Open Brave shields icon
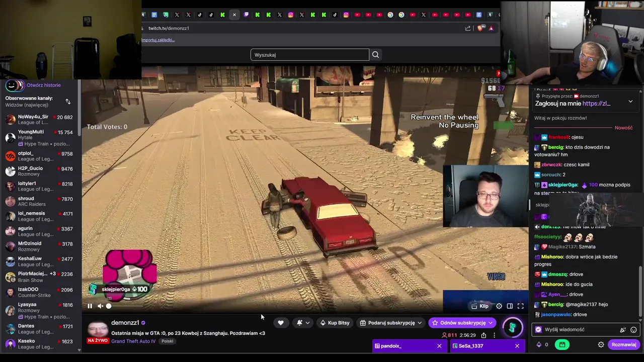Screen dimensions: 644x362 point(480,28)
